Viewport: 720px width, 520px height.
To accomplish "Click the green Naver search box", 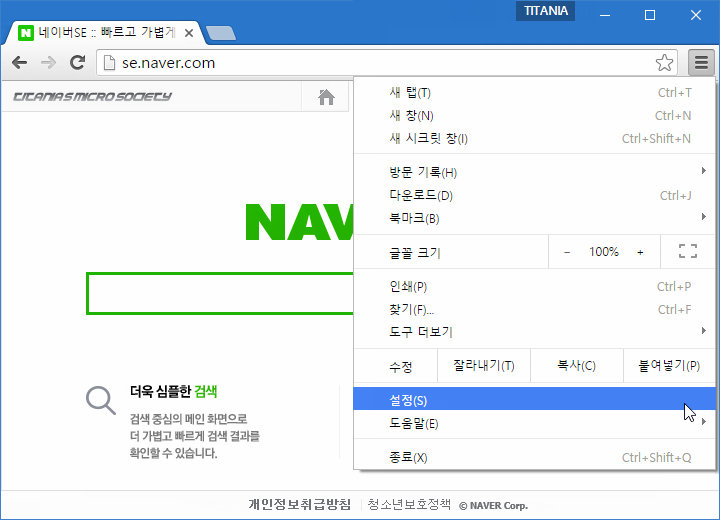I will point(220,294).
